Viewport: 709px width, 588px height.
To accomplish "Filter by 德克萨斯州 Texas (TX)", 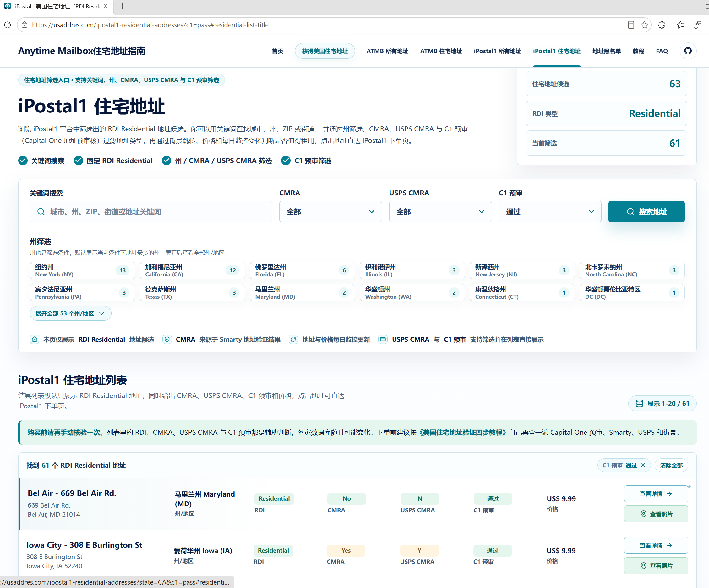I will tap(192, 293).
